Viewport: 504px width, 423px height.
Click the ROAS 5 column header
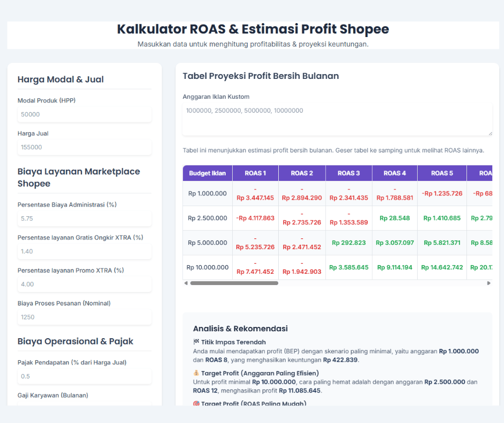(x=442, y=173)
